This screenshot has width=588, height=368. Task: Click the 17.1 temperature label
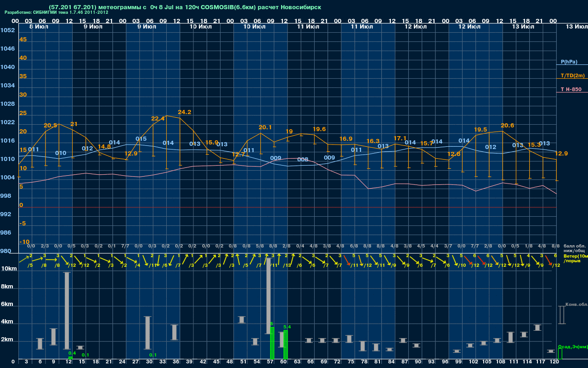tap(400, 138)
